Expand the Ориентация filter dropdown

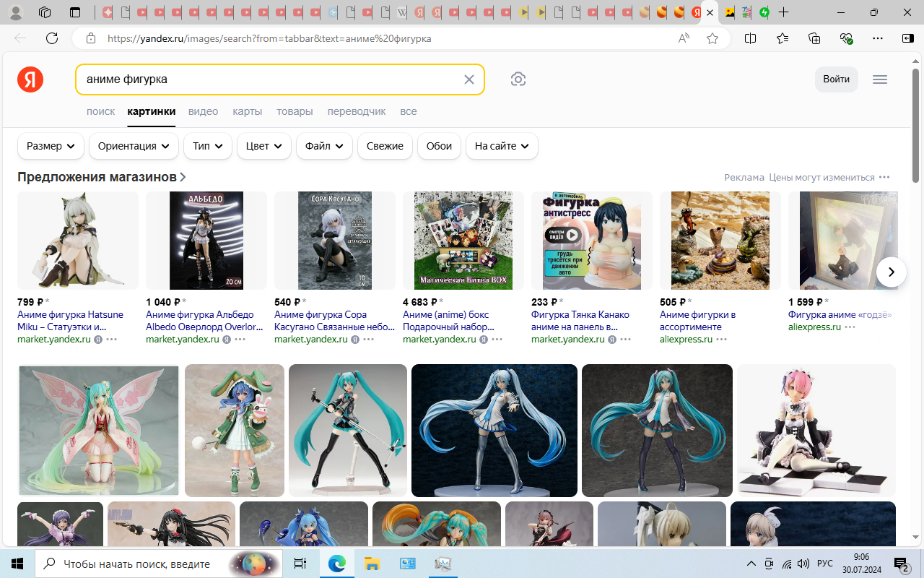[x=134, y=146]
